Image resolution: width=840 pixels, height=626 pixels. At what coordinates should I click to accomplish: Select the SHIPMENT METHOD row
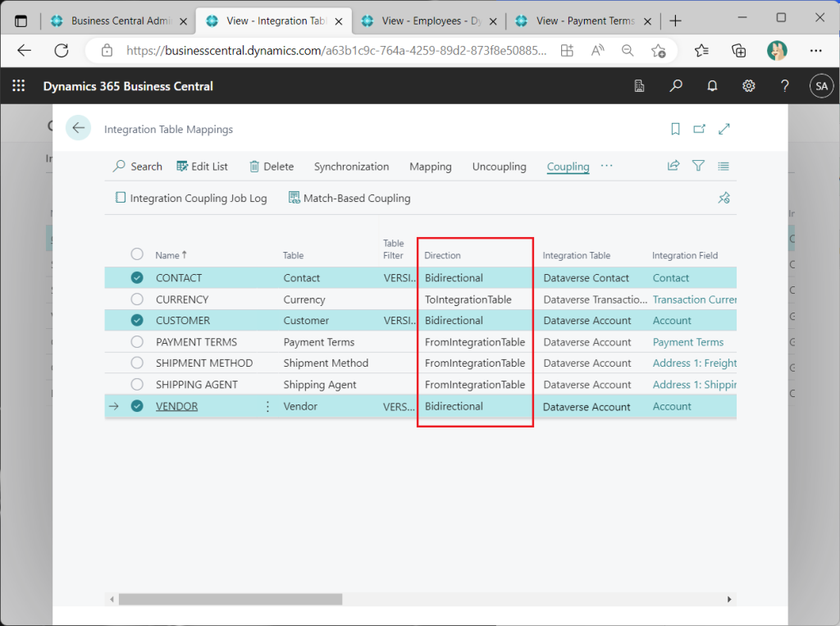pyautogui.click(x=137, y=363)
